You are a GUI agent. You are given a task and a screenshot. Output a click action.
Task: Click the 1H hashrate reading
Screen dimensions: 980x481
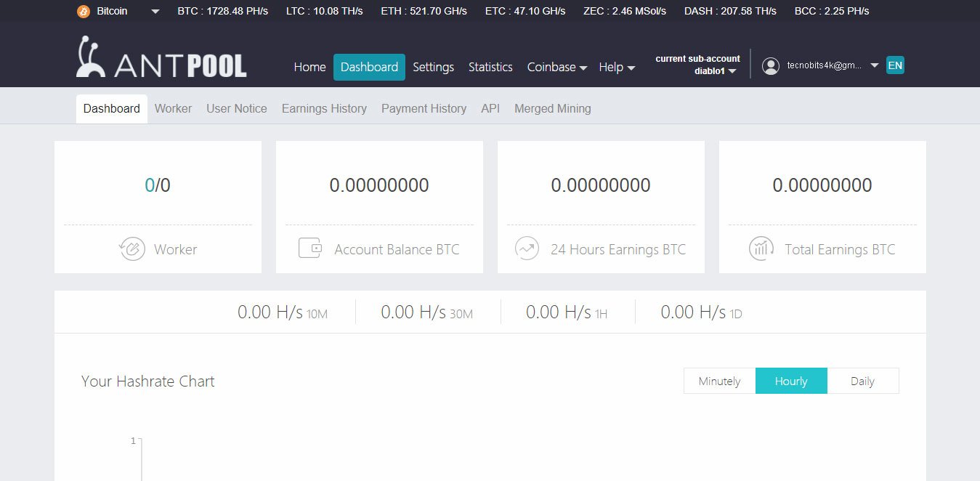567,312
